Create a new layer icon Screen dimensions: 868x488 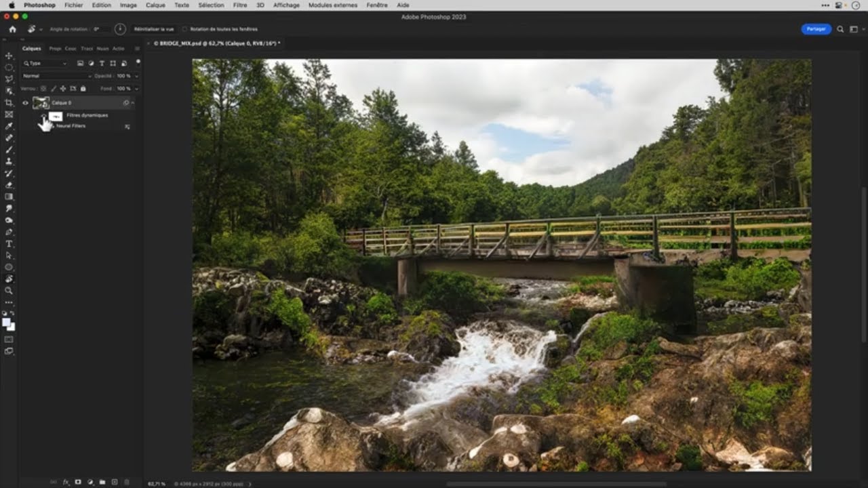(x=115, y=482)
